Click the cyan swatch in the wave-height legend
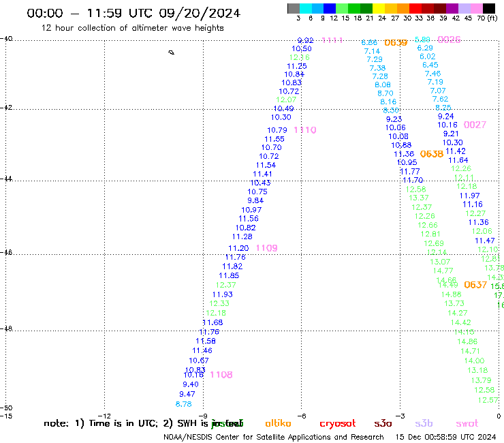Screen dimensions: 504x443 click(306, 8)
